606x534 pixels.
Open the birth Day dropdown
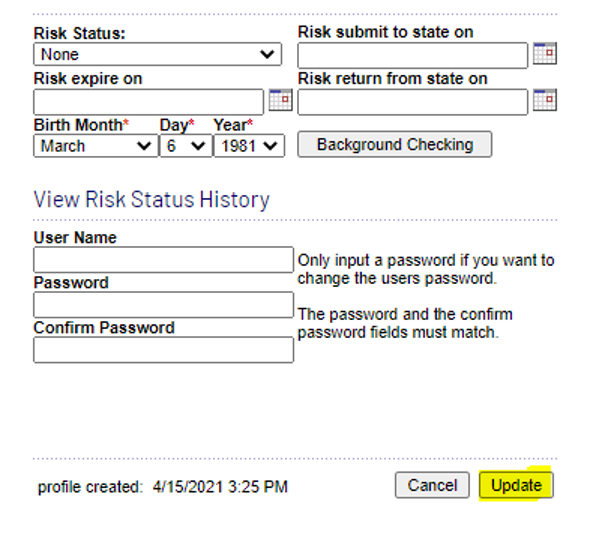185,146
